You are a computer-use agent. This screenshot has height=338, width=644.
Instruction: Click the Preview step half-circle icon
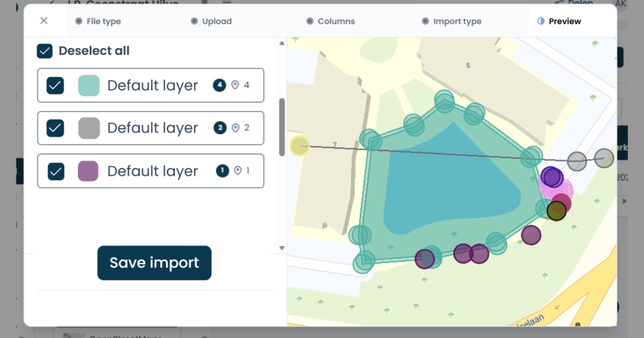point(541,21)
